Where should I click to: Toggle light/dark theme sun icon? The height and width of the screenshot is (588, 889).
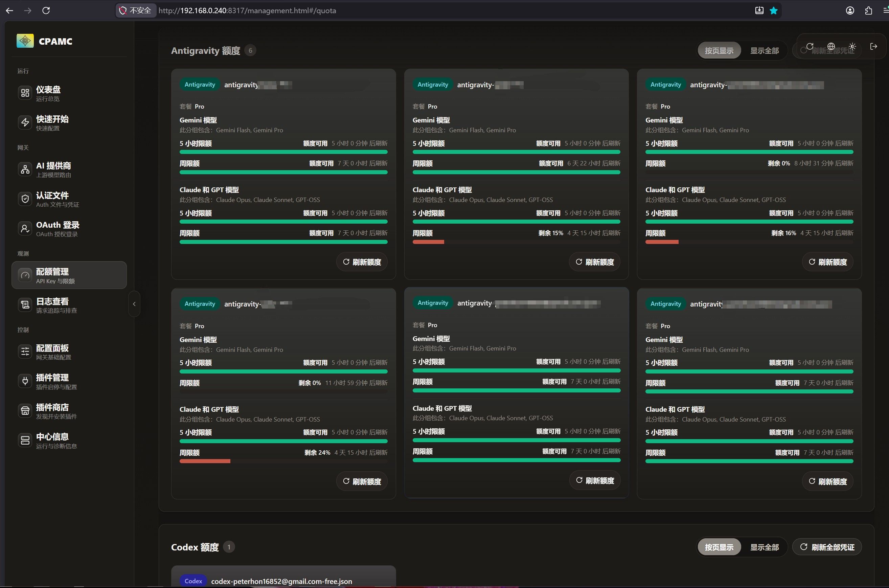pos(852,46)
